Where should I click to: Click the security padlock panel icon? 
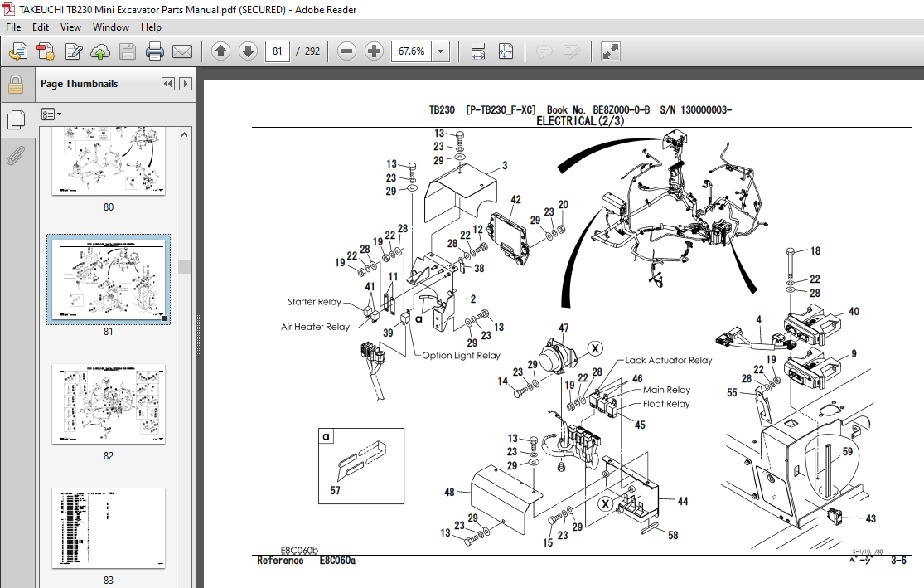pyautogui.click(x=16, y=85)
